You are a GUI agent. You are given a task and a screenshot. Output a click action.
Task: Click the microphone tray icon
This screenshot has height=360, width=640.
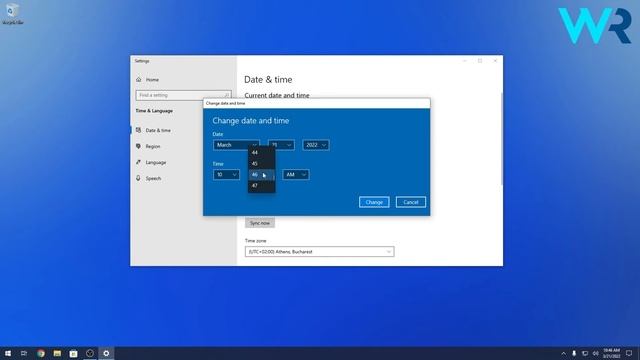coord(574,353)
